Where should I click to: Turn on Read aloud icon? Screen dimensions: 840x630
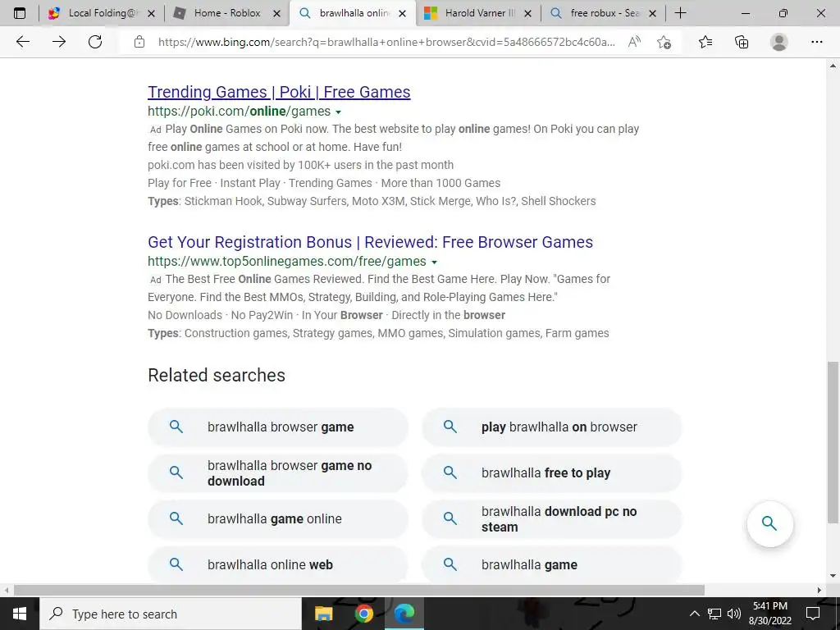tap(634, 42)
